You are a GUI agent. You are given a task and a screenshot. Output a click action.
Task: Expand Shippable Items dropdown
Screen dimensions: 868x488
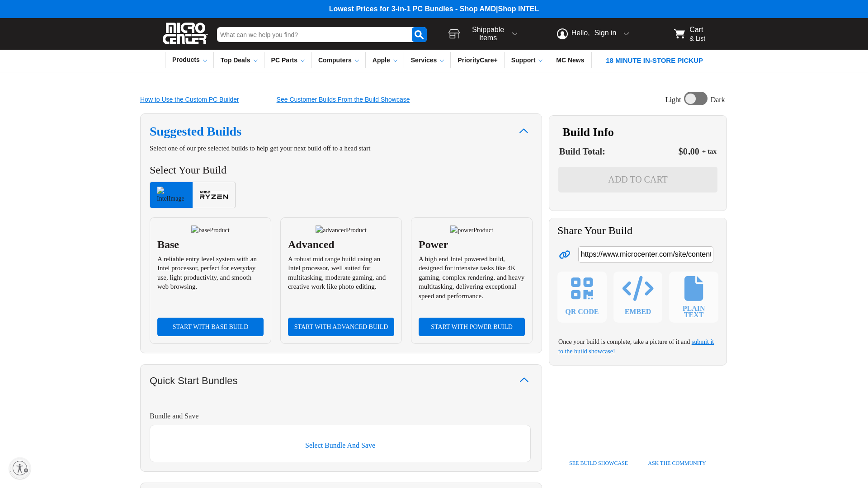pos(514,34)
